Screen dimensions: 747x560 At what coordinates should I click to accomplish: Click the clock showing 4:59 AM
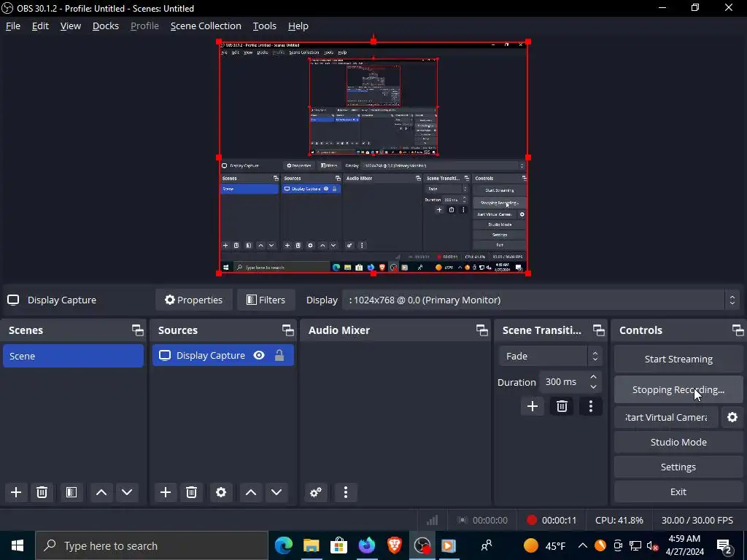[x=684, y=545]
